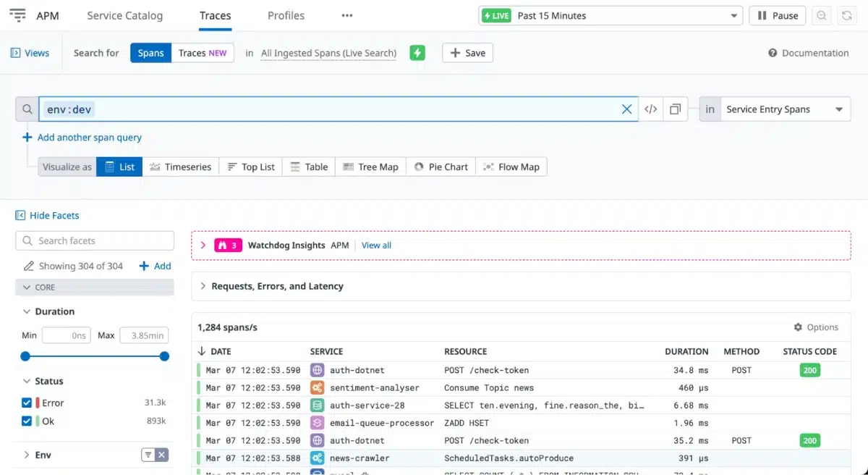Visualize as Top List
Screen dimensions: 868x475
(x=250, y=167)
